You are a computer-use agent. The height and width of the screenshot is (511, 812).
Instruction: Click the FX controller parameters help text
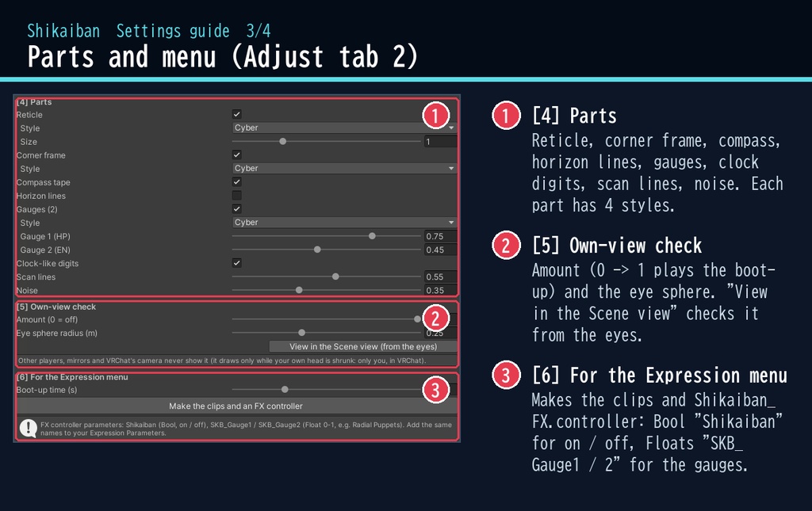point(246,429)
